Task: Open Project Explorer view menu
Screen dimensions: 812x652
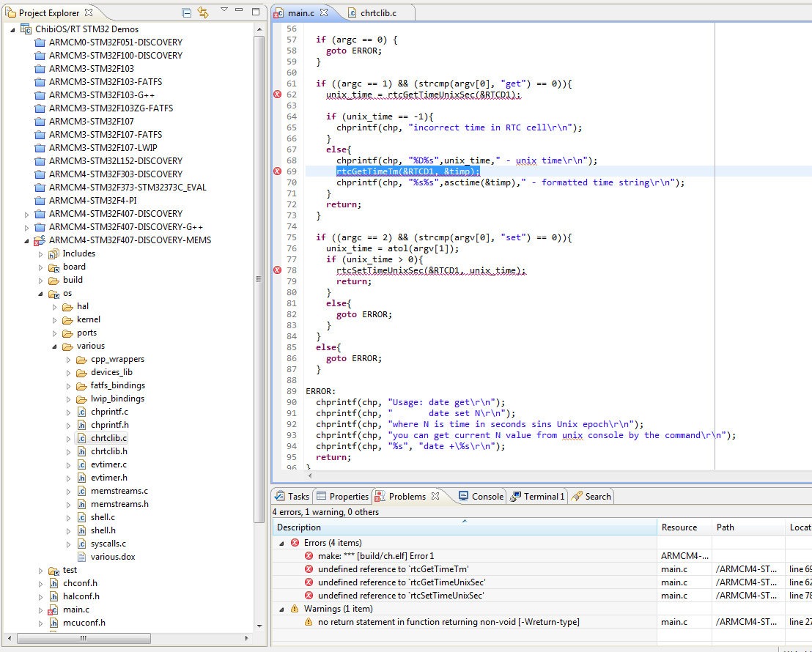Action: click(x=224, y=10)
